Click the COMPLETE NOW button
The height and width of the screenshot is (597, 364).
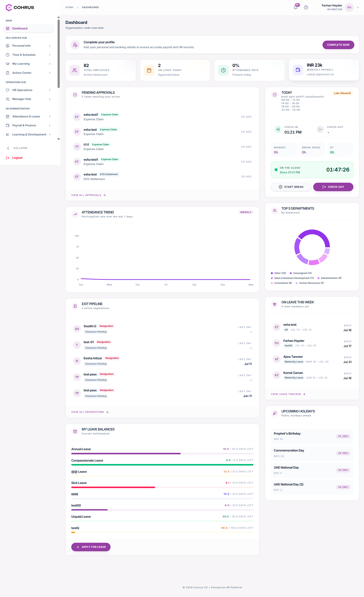click(x=338, y=45)
